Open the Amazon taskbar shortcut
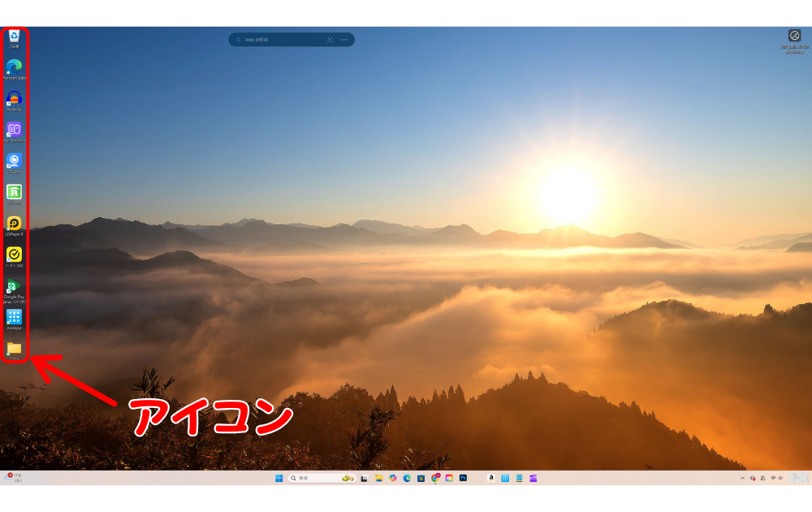 pyautogui.click(x=491, y=479)
